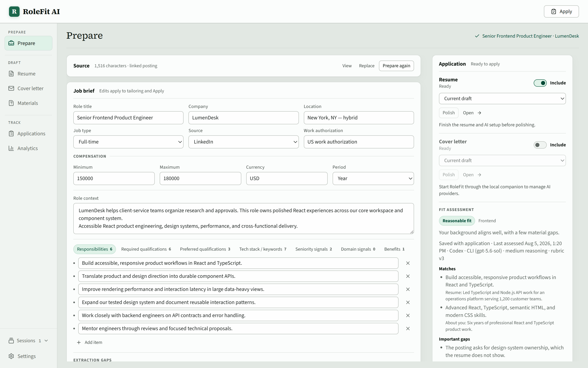Remove the 'Work closely with backend engineers' item
588x368 pixels.
[408, 315]
